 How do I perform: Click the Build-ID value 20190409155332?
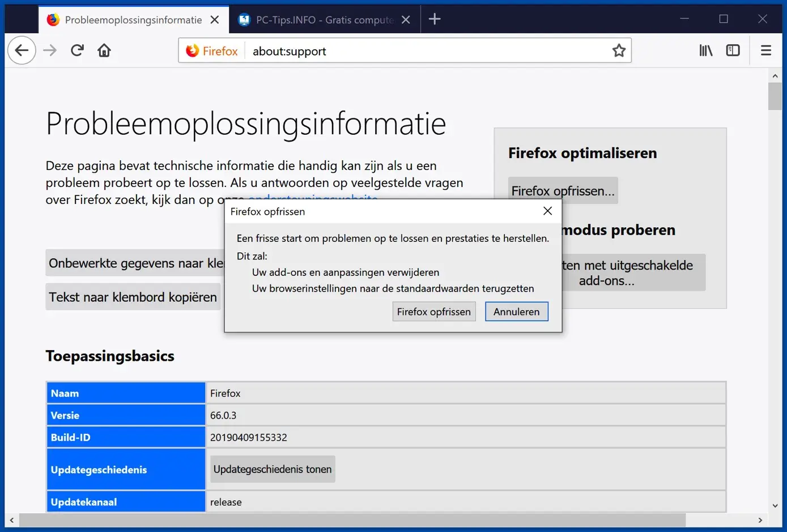click(x=249, y=437)
